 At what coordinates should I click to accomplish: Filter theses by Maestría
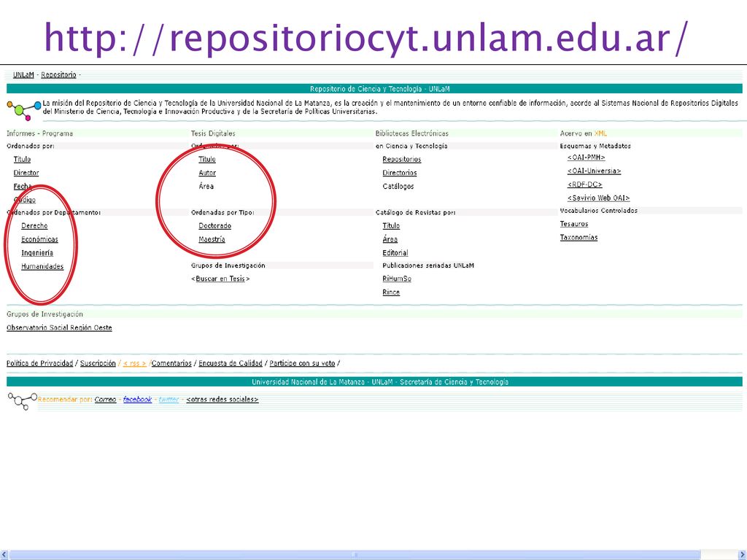click(212, 239)
